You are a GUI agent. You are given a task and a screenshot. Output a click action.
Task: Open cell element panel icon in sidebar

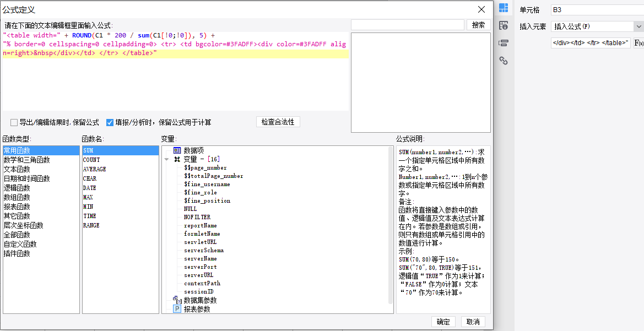coord(504,8)
